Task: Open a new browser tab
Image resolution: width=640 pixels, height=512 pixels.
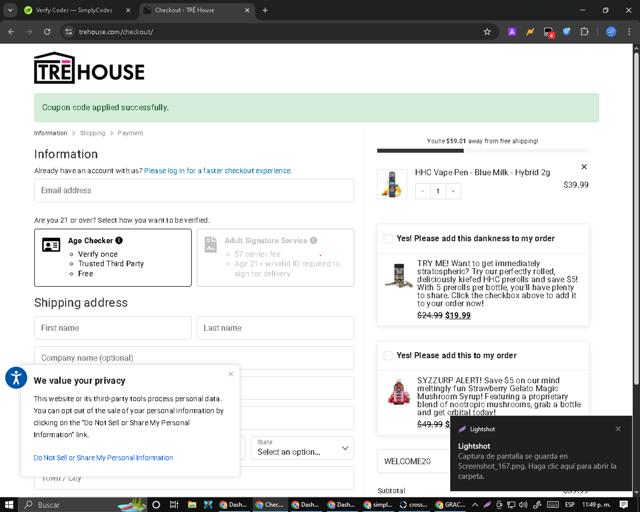Action: coord(265,10)
